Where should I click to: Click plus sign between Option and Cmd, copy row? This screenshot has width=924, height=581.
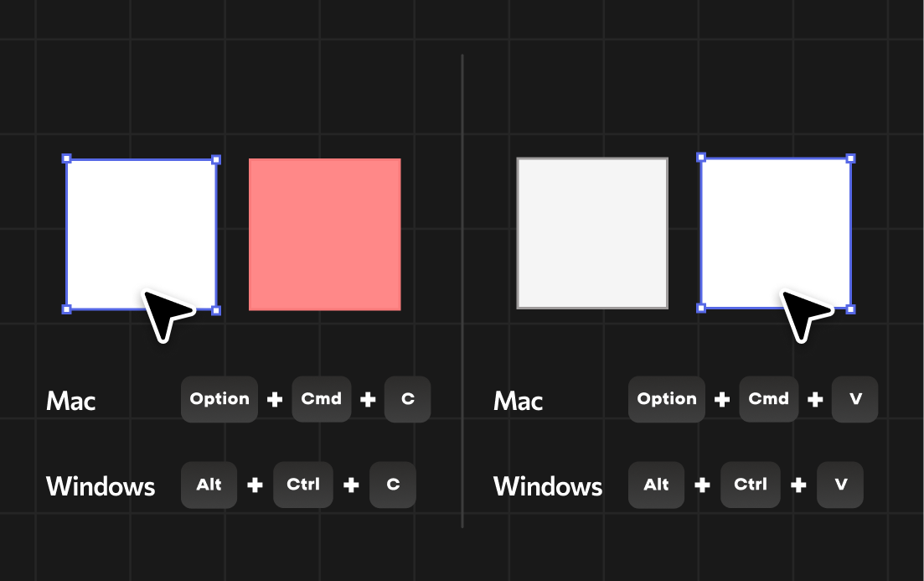(x=275, y=400)
